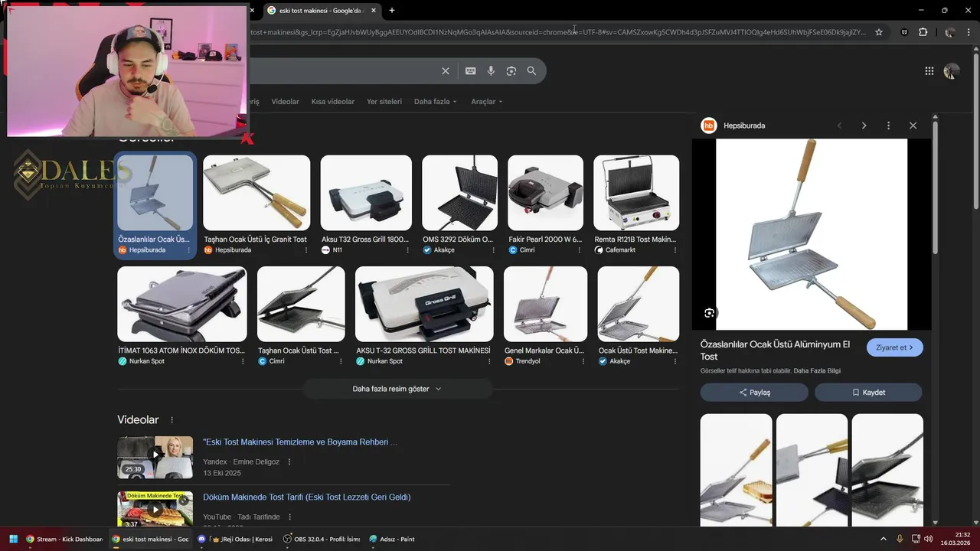Screen dimensions: 980x551
Task: Open Özaslanlılar Ocak Üstü Alüminyum El Tost title
Action: click(775, 350)
